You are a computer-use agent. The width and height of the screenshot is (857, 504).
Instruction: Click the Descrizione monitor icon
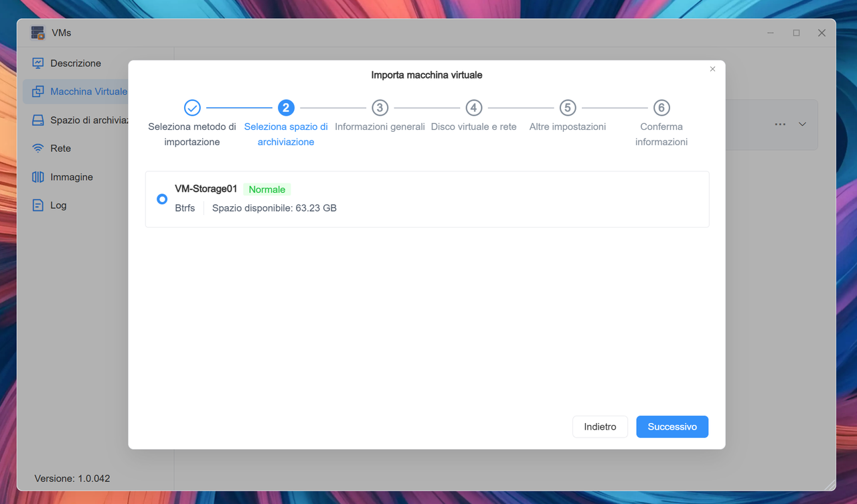(38, 63)
